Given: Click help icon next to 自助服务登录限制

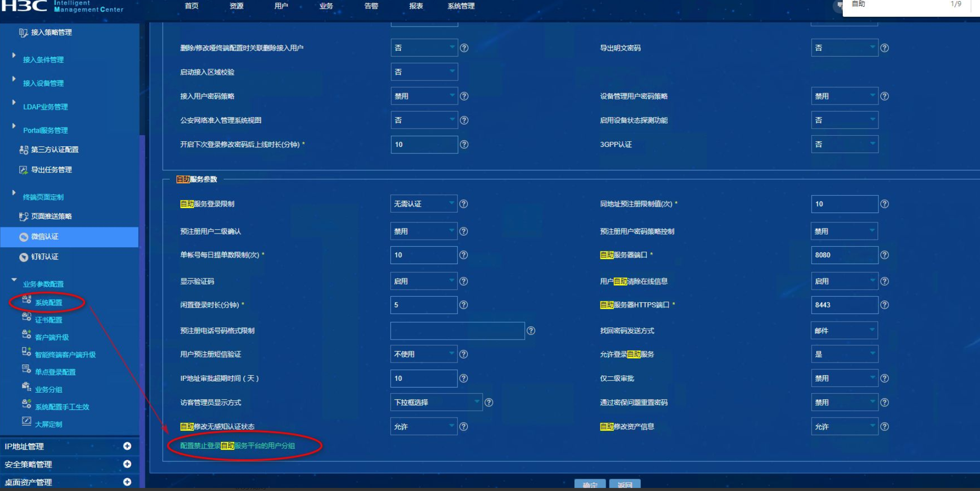Looking at the screenshot, I should click(464, 204).
